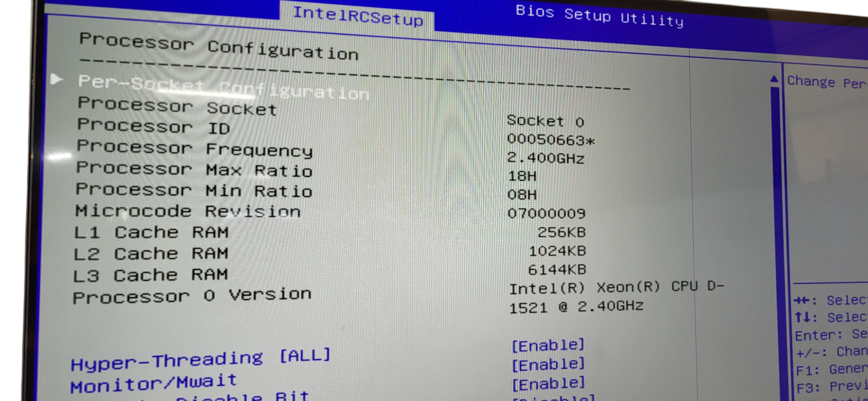Click the 2.400GHz frequency value

(546, 158)
